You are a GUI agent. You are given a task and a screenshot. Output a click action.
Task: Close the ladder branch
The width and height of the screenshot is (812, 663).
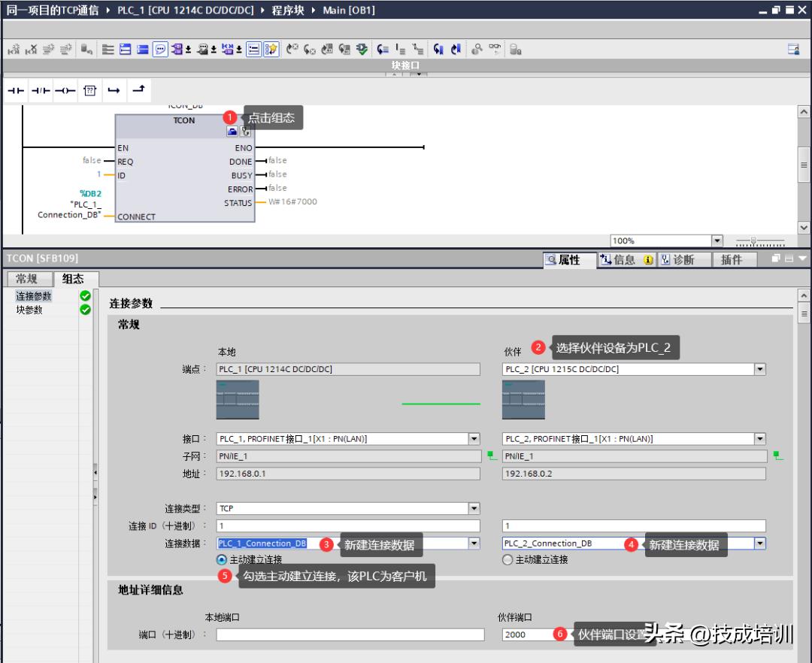pyautogui.click(x=138, y=90)
